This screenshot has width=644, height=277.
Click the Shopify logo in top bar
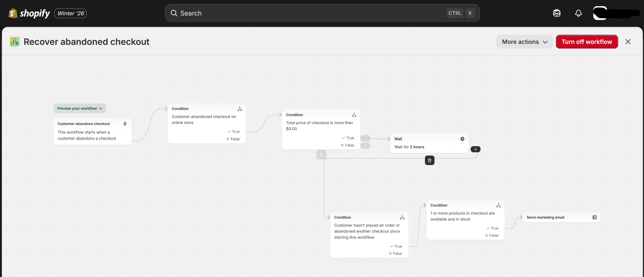pos(29,13)
